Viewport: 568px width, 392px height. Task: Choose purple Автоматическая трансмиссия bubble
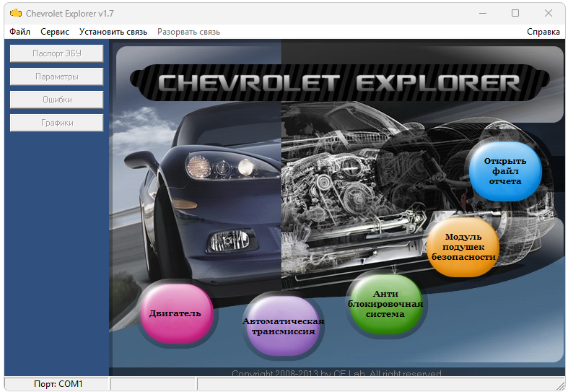coord(283,326)
